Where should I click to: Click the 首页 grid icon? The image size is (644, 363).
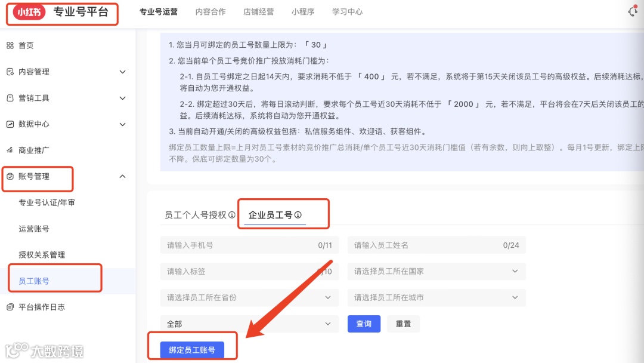point(10,45)
